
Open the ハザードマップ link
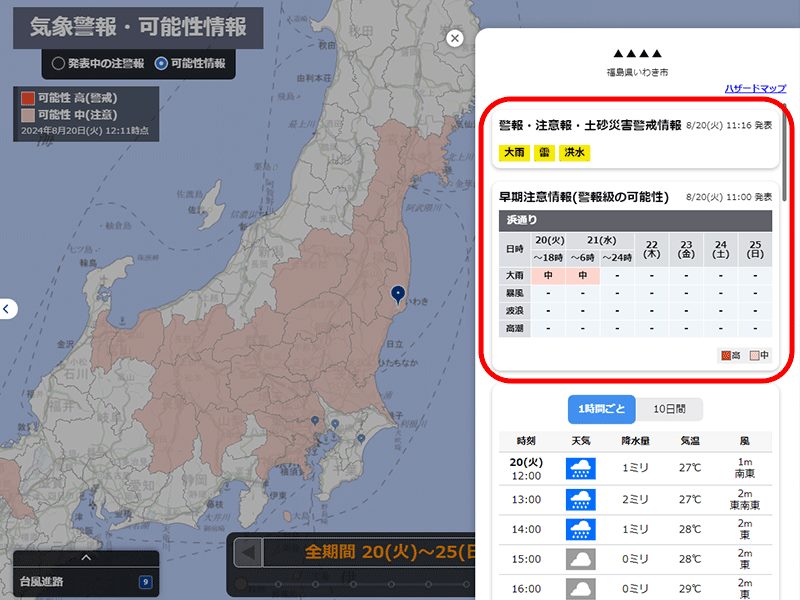(755, 89)
